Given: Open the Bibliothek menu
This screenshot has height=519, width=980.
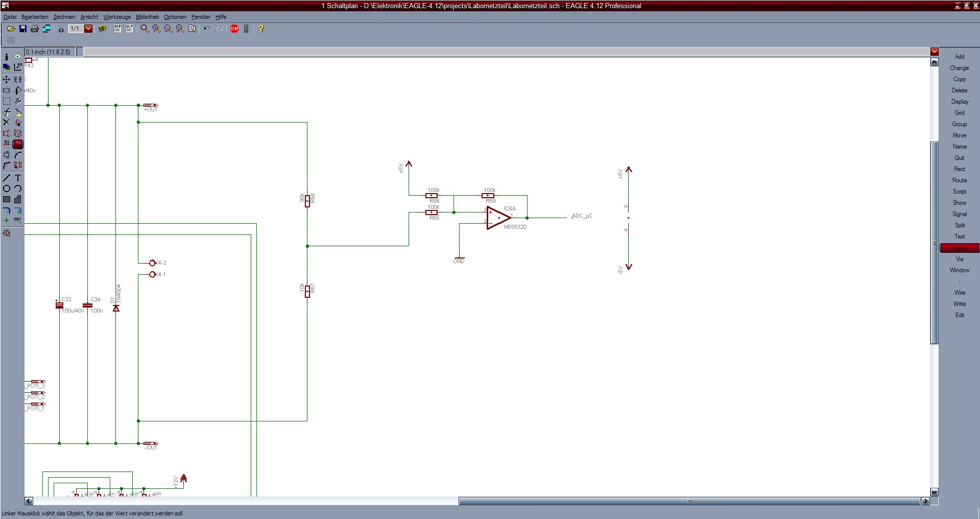Looking at the screenshot, I should pyautogui.click(x=148, y=17).
